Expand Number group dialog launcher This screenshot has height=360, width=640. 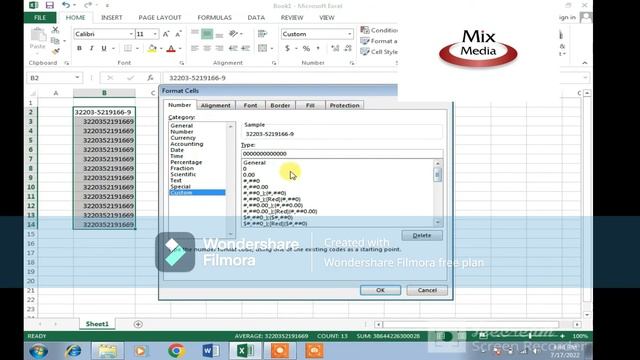coord(351,63)
